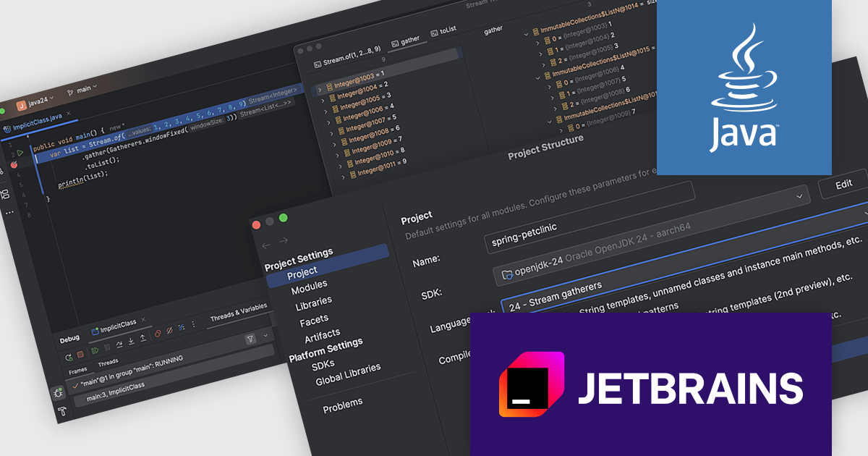Click the Step Over icon
Screen dimensions: 868x456
pyautogui.click(x=119, y=345)
